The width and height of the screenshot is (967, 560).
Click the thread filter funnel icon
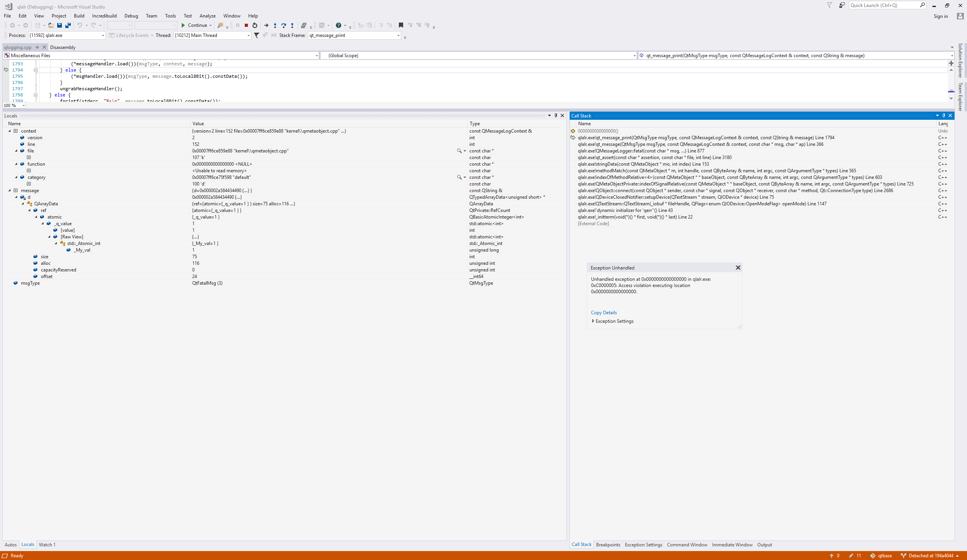coord(256,35)
